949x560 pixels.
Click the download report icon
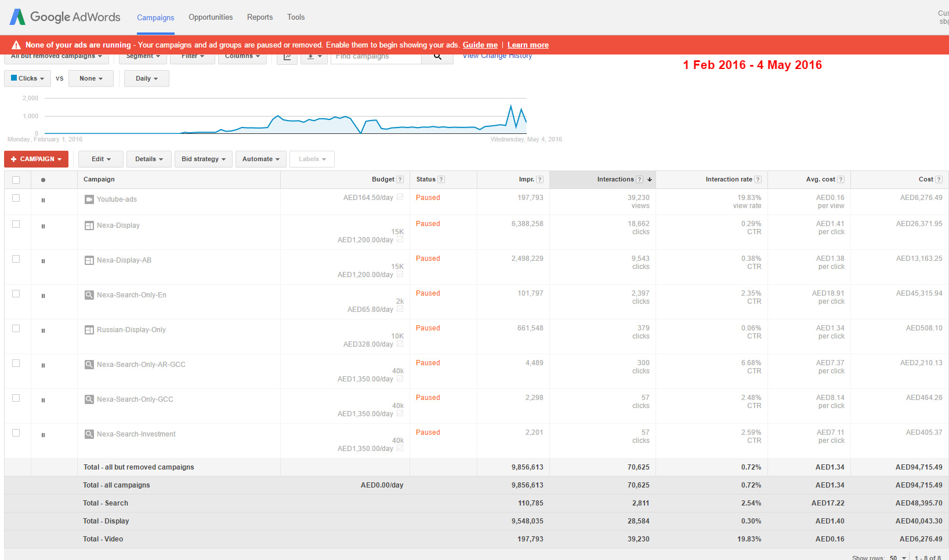pos(314,57)
